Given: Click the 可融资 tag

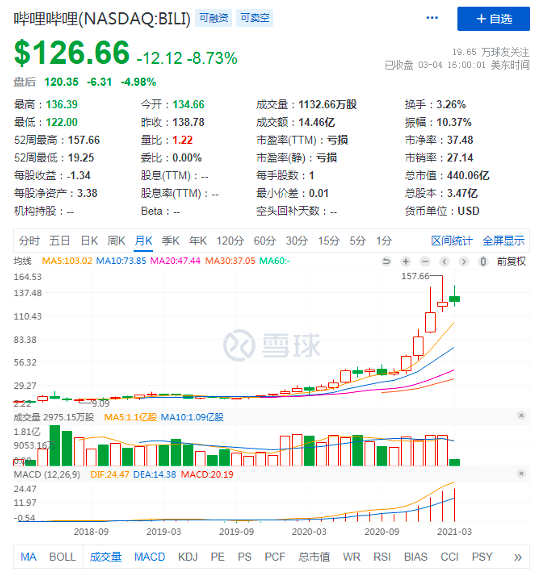Looking at the screenshot, I should click(213, 18).
